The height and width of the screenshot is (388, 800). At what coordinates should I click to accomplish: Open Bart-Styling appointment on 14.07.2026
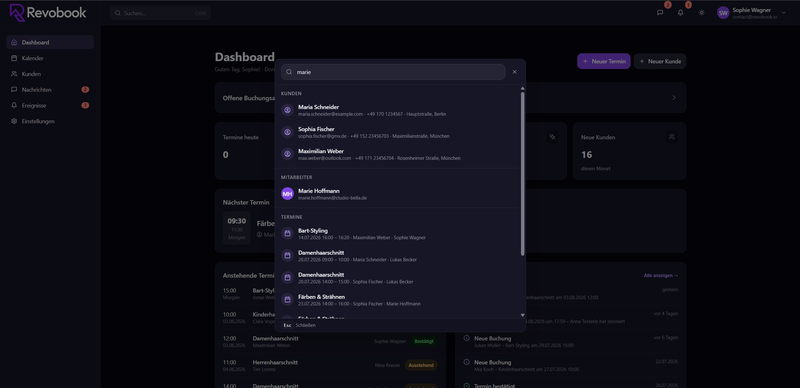coord(397,234)
